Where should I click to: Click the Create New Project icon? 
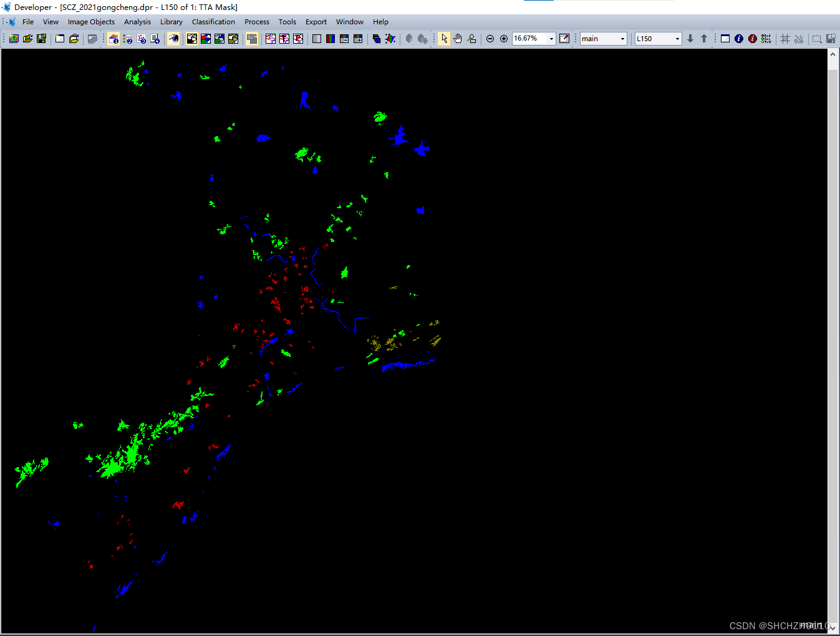click(14, 39)
